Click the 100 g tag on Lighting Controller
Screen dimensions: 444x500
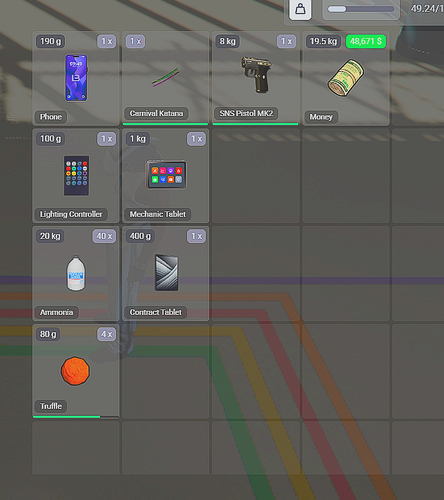tap(51, 139)
